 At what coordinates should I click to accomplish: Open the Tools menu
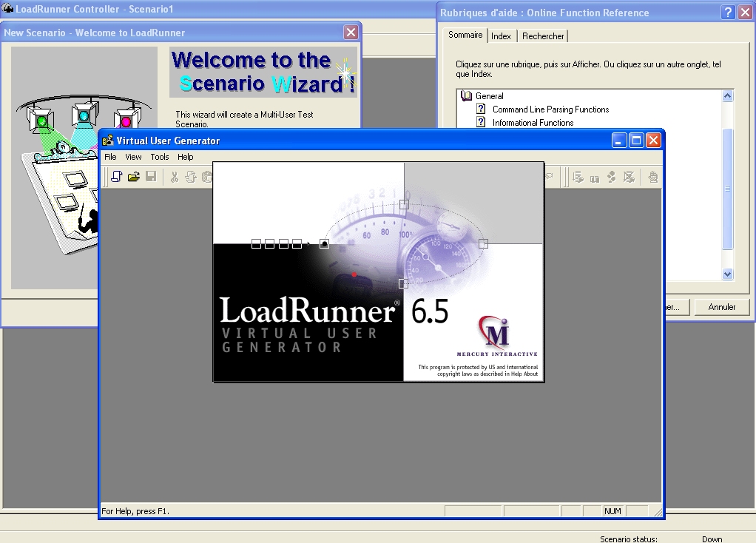(160, 157)
